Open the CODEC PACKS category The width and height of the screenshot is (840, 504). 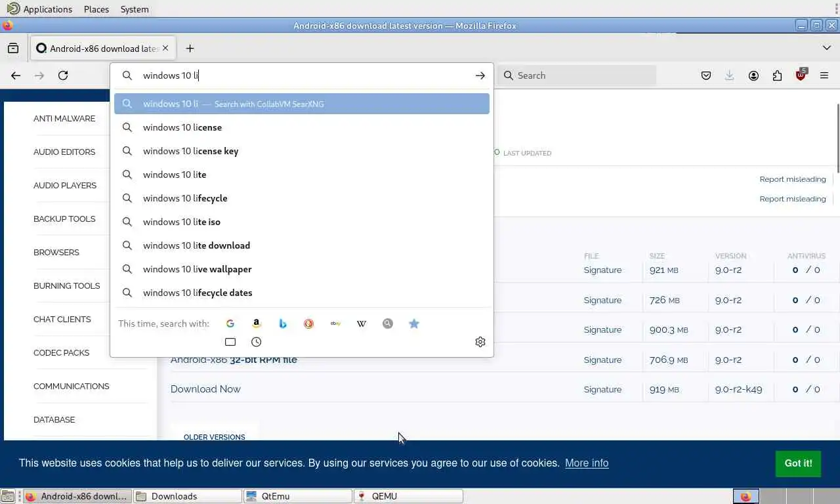62,353
